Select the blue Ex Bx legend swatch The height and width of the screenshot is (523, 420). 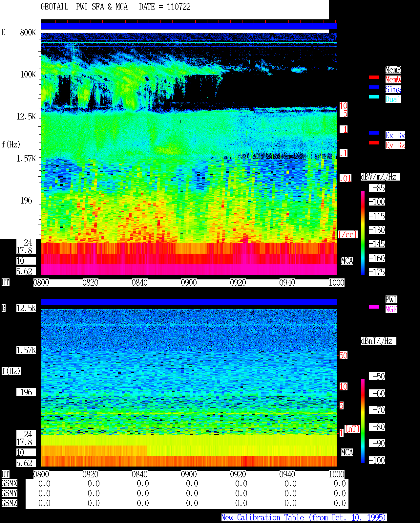pos(374,133)
